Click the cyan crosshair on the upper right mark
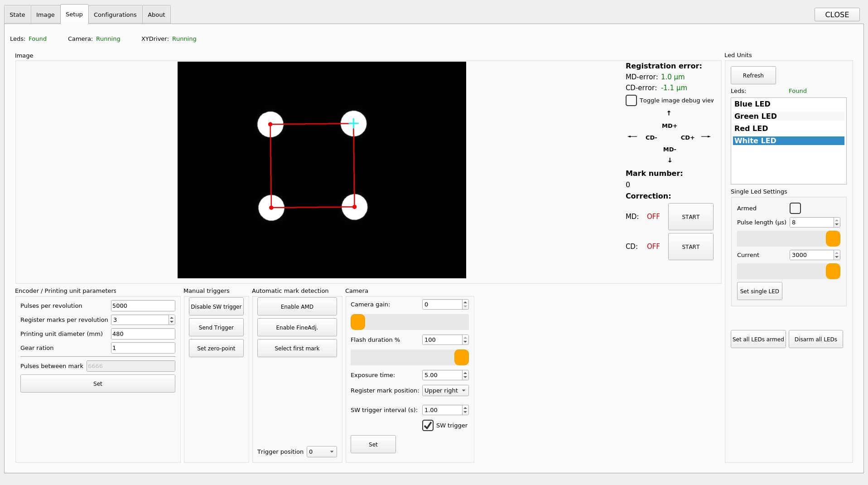The height and width of the screenshot is (485, 868). pyautogui.click(x=353, y=123)
